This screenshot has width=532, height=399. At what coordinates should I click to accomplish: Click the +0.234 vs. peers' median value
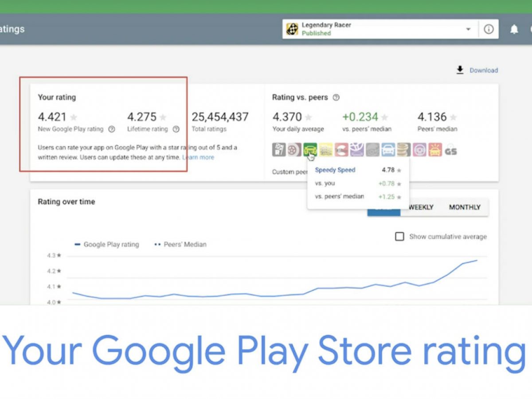360,117
